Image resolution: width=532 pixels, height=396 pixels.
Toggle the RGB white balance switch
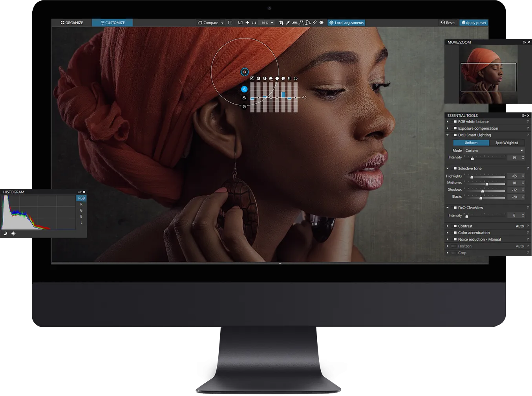455,122
